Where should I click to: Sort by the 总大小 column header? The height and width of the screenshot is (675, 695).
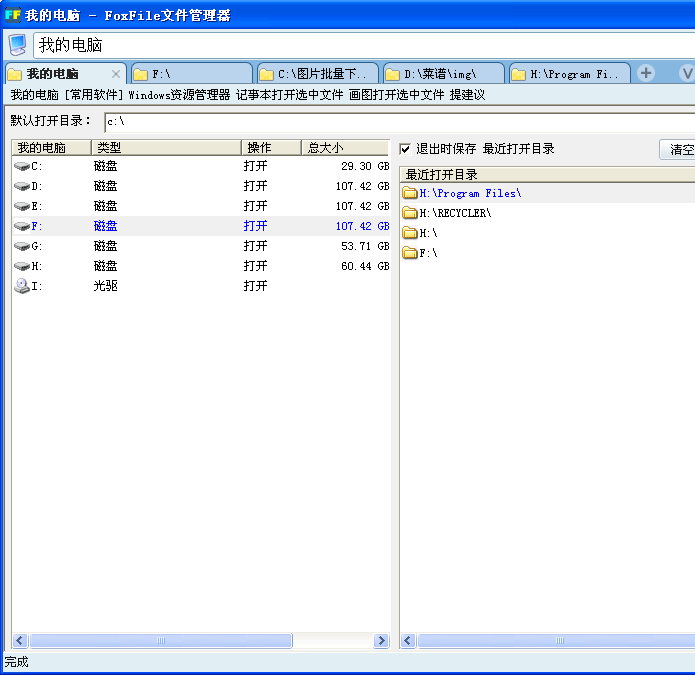[x=344, y=148]
